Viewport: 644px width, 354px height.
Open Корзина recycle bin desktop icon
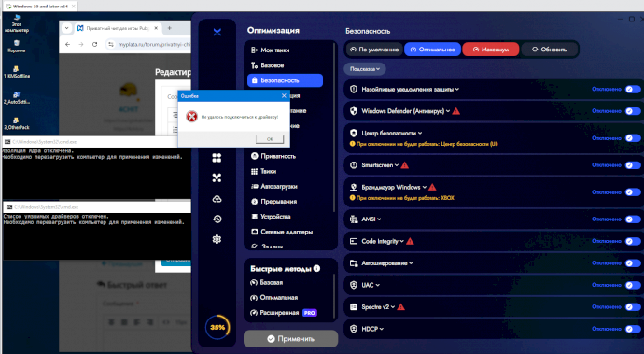pos(17,47)
